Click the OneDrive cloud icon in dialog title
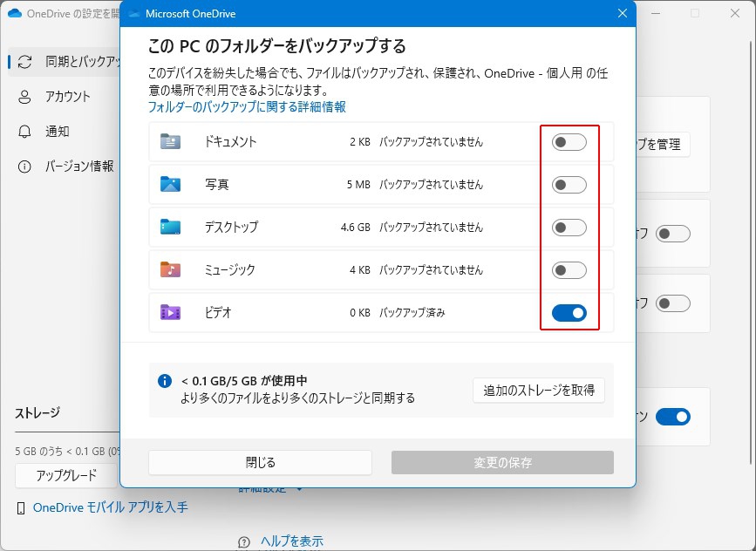The width and height of the screenshot is (756, 551). (x=134, y=14)
